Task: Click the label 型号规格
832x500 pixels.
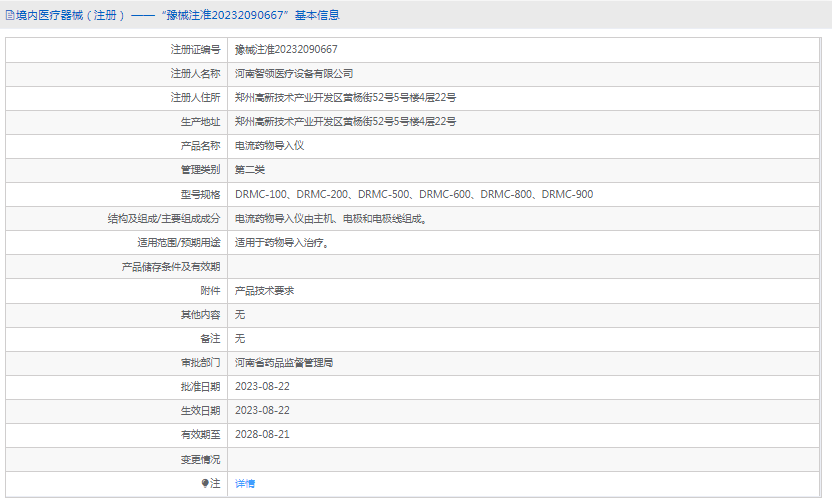Action: click(200, 194)
